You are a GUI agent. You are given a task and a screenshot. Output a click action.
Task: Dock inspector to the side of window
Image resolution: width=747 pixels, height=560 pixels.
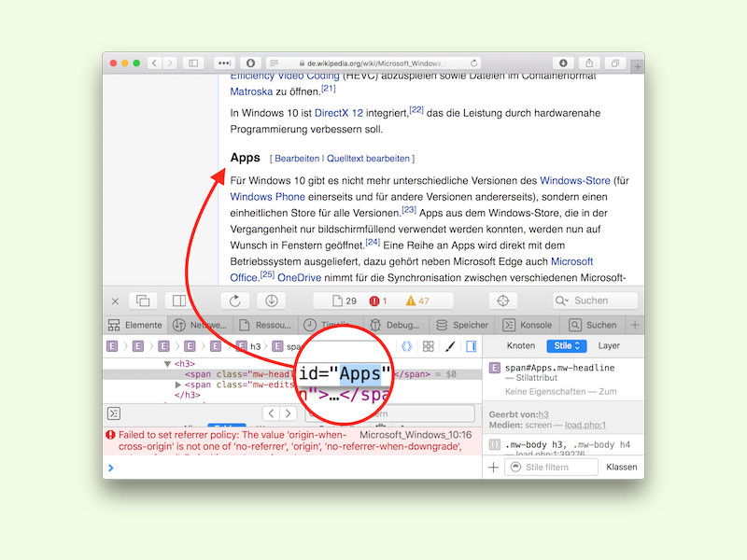[179, 301]
